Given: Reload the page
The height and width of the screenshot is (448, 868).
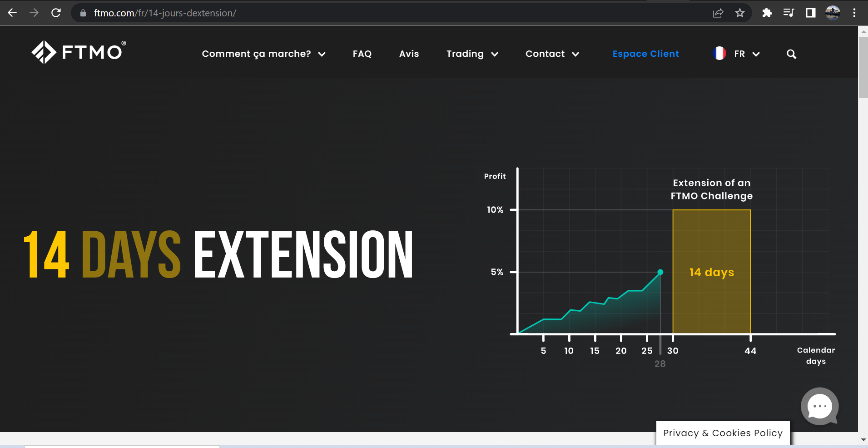Looking at the screenshot, I should point(56,13).
